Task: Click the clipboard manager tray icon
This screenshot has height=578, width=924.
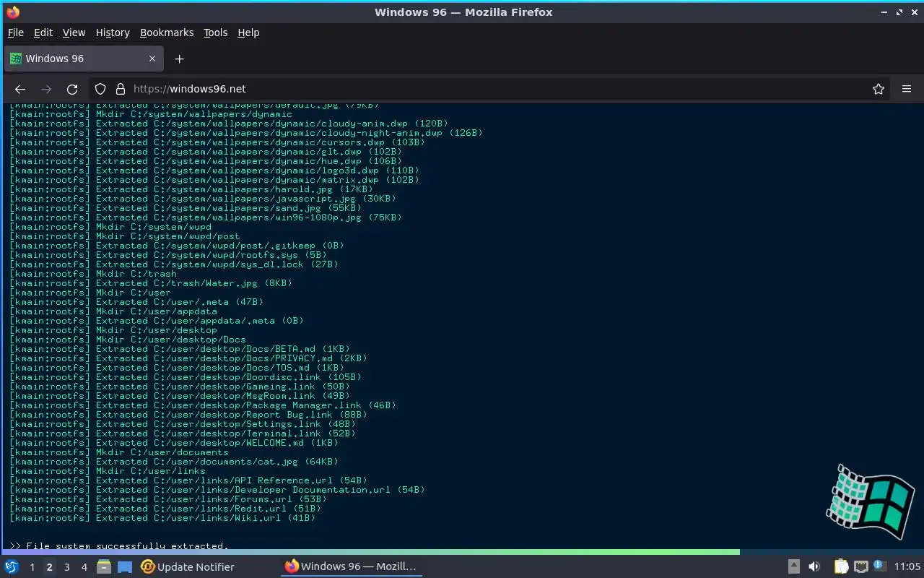Action: [x=842, y=566]
